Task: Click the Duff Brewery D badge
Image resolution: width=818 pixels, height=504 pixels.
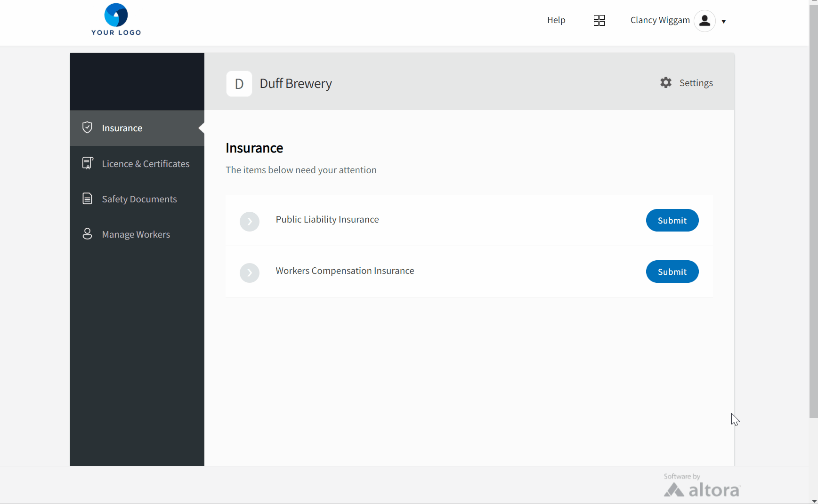Action: click(x=239, y=84)
